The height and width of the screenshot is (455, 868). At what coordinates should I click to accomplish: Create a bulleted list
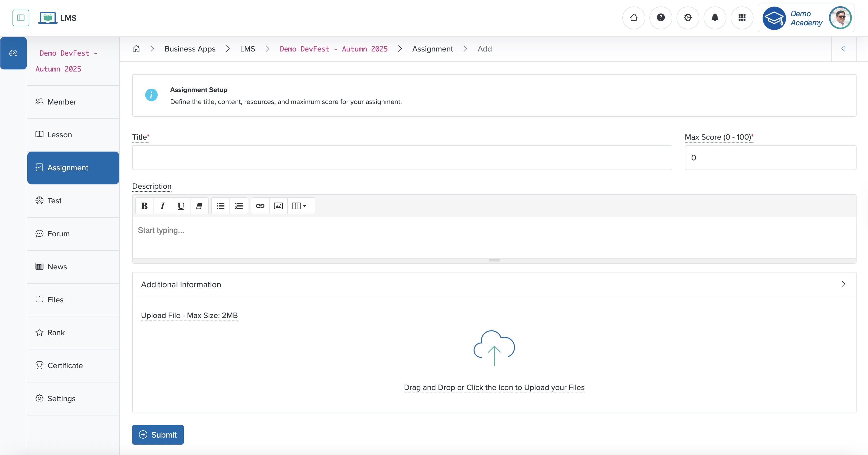pyautogui.click(x=220, y=206)
